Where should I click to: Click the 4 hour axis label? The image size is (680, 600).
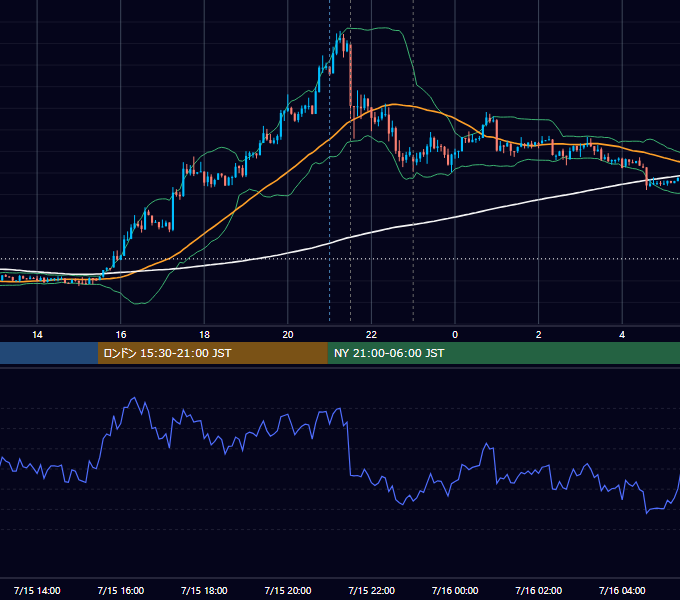click(622, 335)
